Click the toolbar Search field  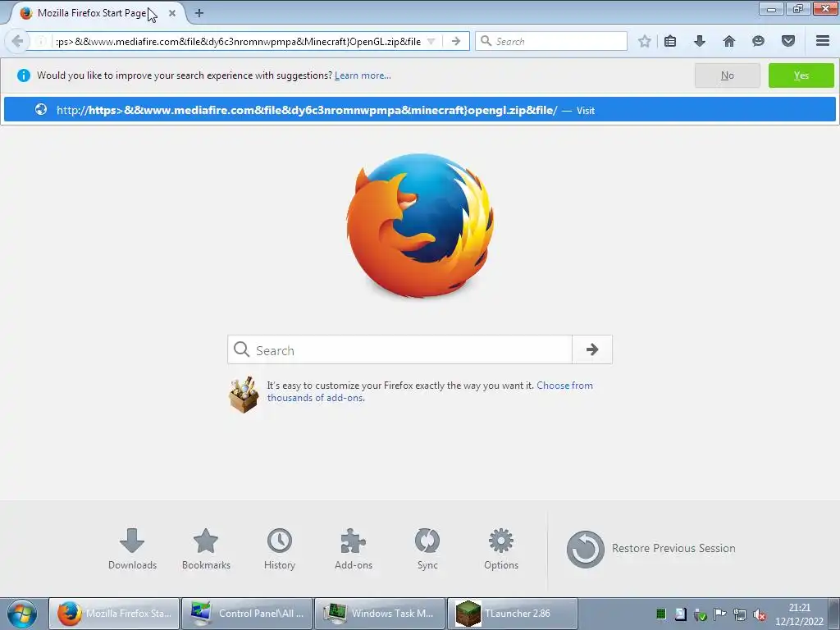[x=550, y=41]
